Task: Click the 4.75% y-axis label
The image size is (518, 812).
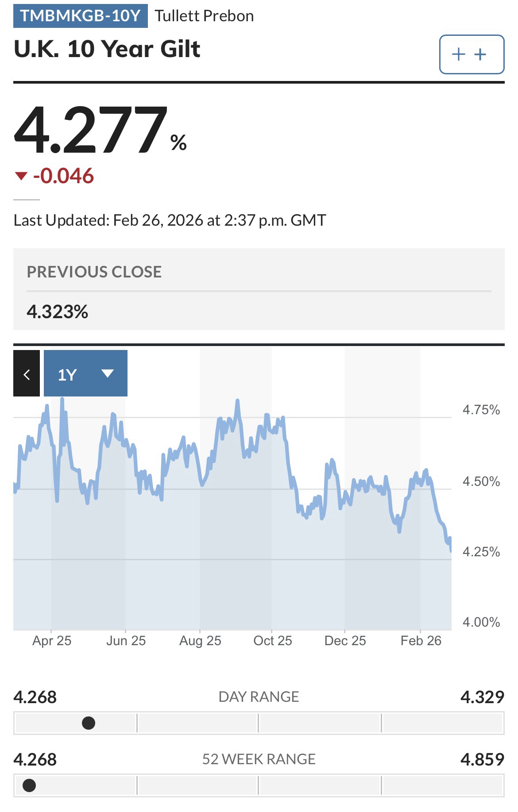Action: click(x=481, y=410)
